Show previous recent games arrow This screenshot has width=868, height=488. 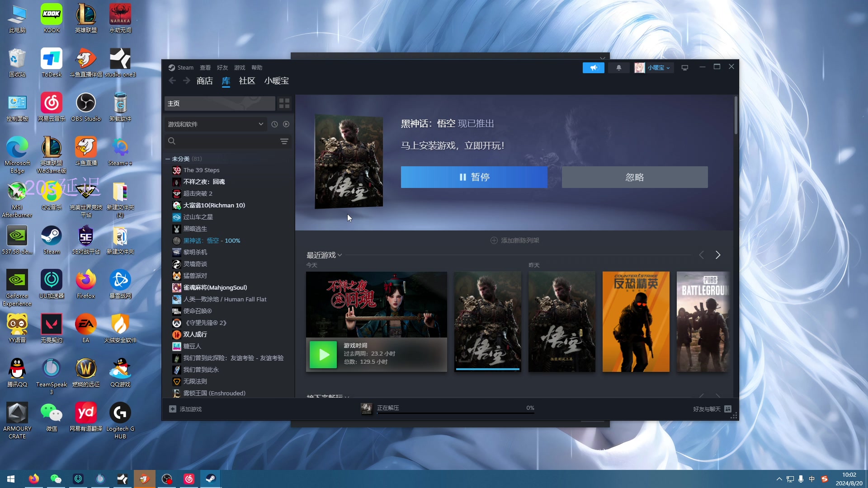pyautogui.click(x=702, y=255)
